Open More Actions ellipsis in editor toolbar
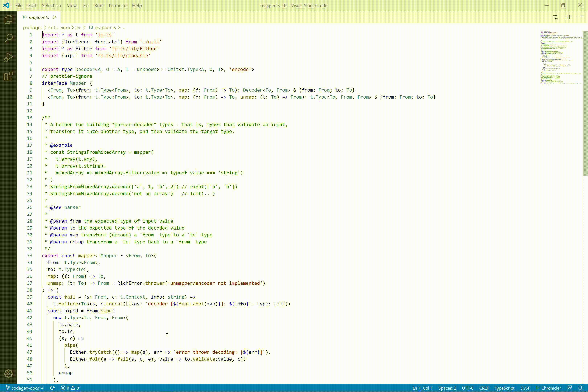 tap(579, 17)
